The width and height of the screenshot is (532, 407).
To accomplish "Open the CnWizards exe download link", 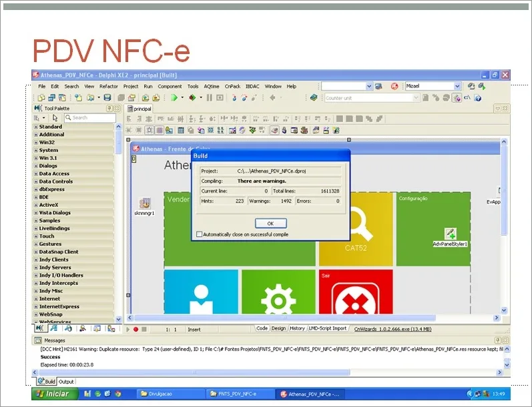I will tap(392, 329).
